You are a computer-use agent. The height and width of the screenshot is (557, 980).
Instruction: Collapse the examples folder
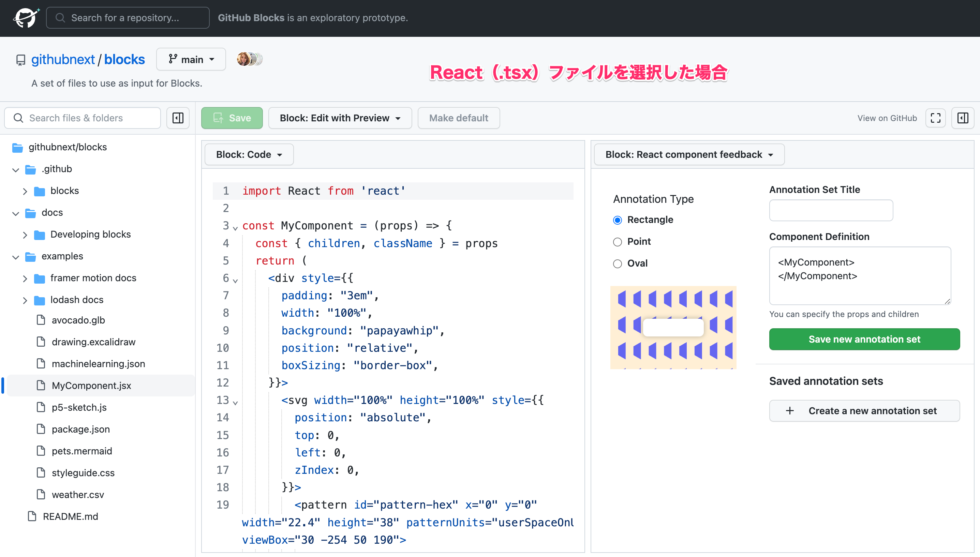pyautogui.click(x=15, y=257)
